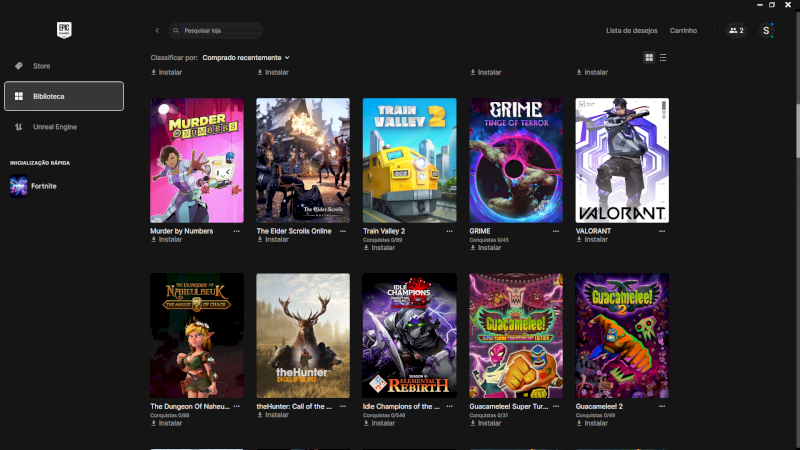
Task: Open theHunter Call of the Wild cover
Action: [x=303, y=336]
